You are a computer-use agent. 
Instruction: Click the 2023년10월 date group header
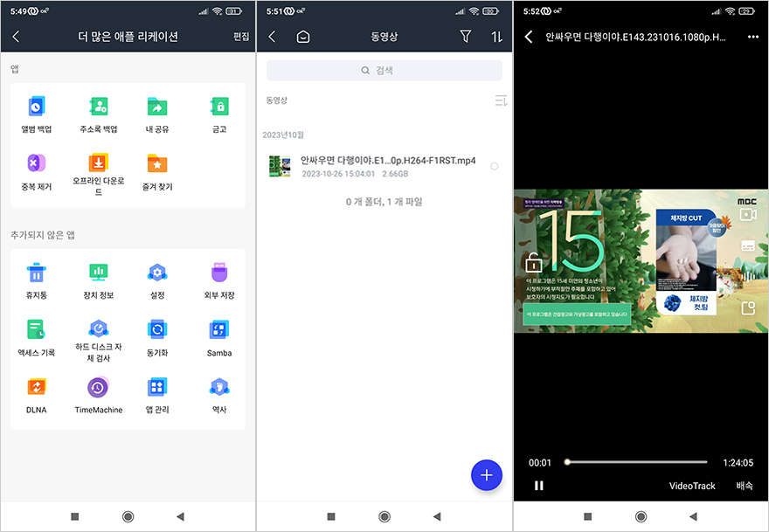point(283,135)
